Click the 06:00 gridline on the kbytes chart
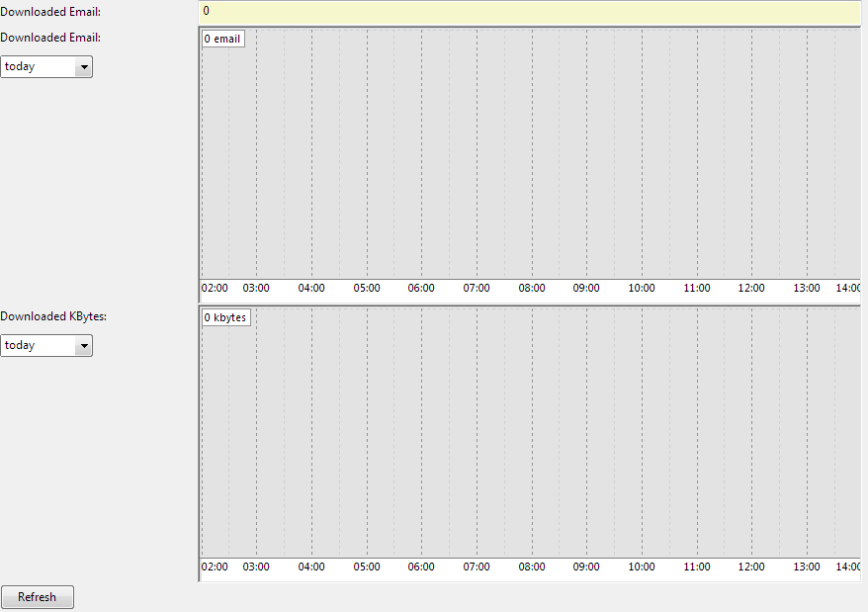 [421, 435]
